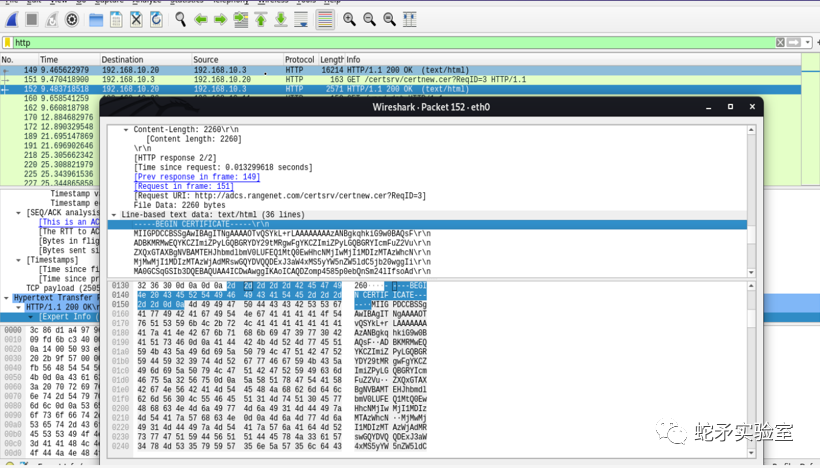The height and width of the screenshot is (468, 820).
Task: Select packet 151 GET certnew.cer request
Action: 400,79
